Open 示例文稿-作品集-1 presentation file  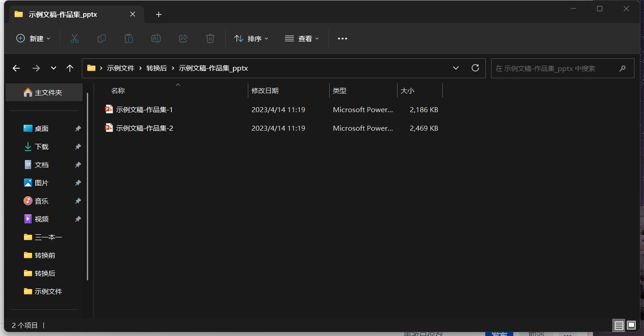pos(144,109)
